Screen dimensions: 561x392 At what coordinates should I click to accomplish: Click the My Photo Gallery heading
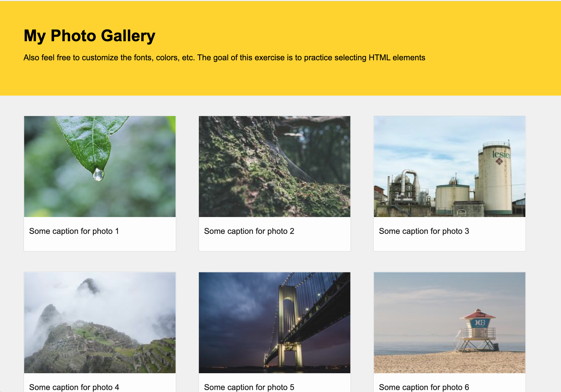coord(89,36)
